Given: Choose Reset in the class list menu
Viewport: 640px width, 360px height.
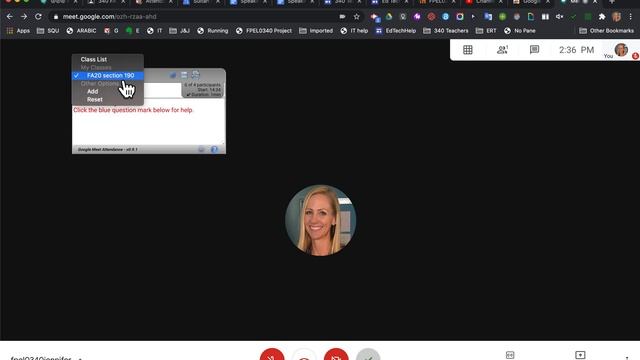Looking at the screenshot, I should [95, 100].
